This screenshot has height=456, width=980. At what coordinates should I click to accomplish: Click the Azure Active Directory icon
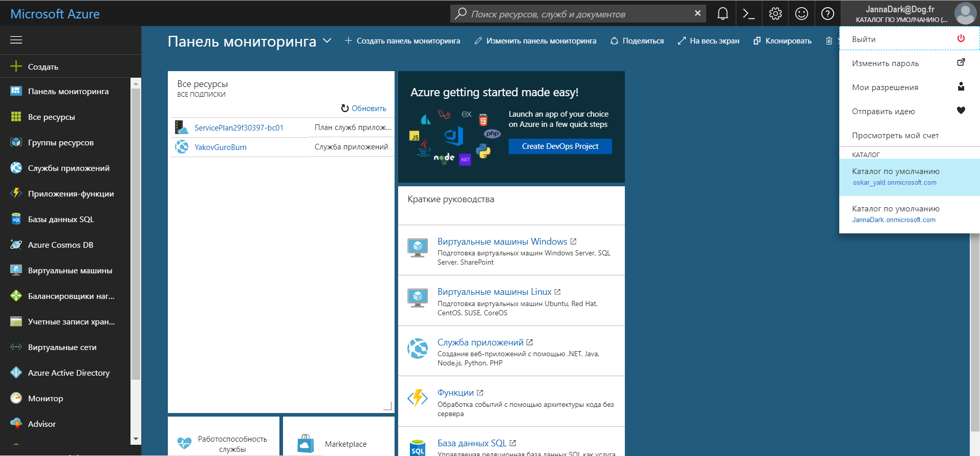coord(16,373)
